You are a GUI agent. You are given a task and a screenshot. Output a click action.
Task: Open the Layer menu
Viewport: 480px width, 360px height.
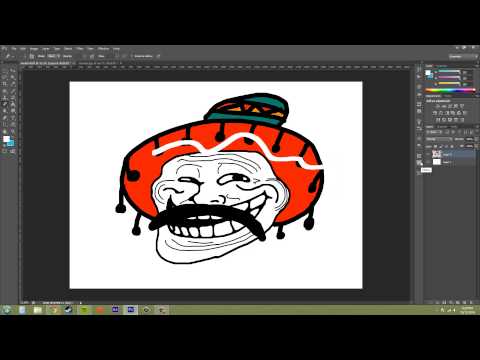click(45, 49)
